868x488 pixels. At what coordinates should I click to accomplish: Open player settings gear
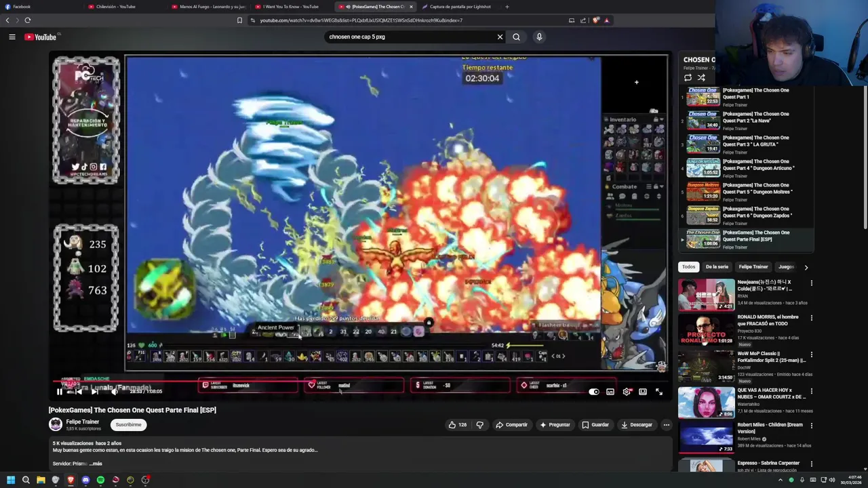point(627,392)
